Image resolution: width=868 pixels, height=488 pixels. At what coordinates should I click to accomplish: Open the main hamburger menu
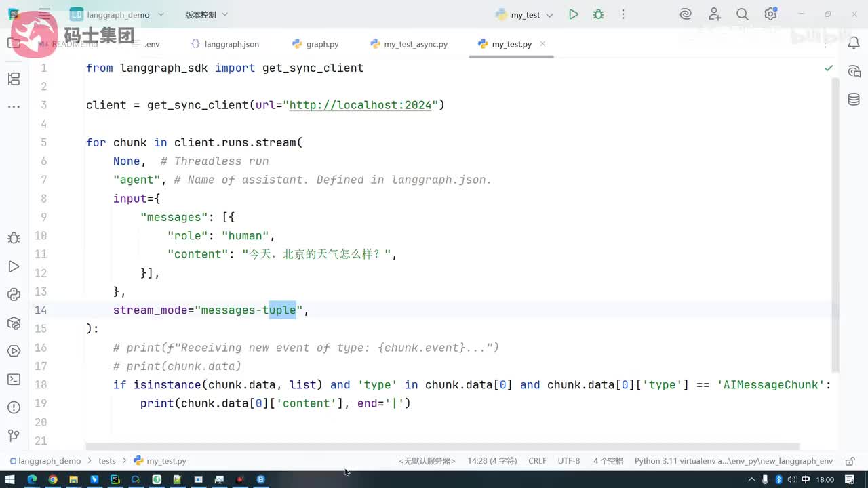[45, 14]
